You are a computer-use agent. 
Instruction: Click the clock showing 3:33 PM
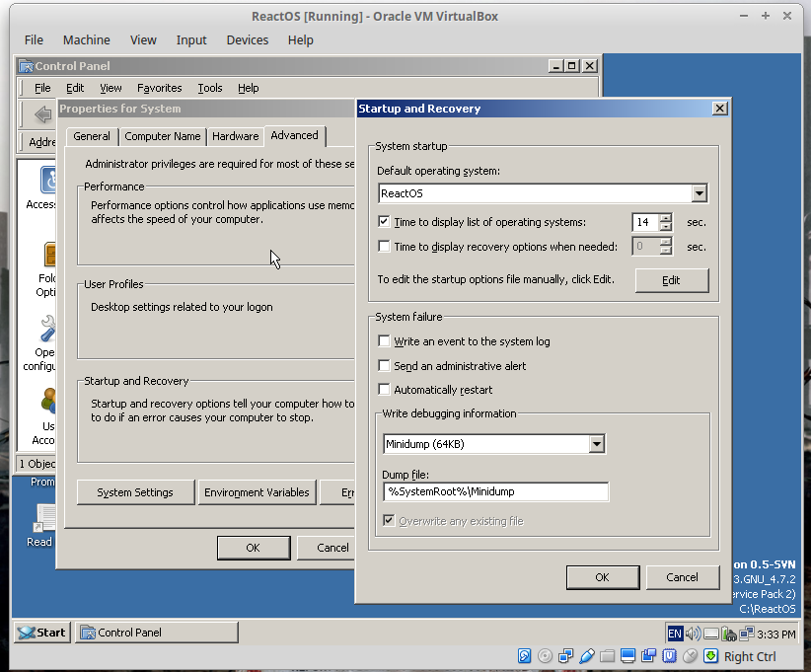pyautogui.click(x=776, y=635)
